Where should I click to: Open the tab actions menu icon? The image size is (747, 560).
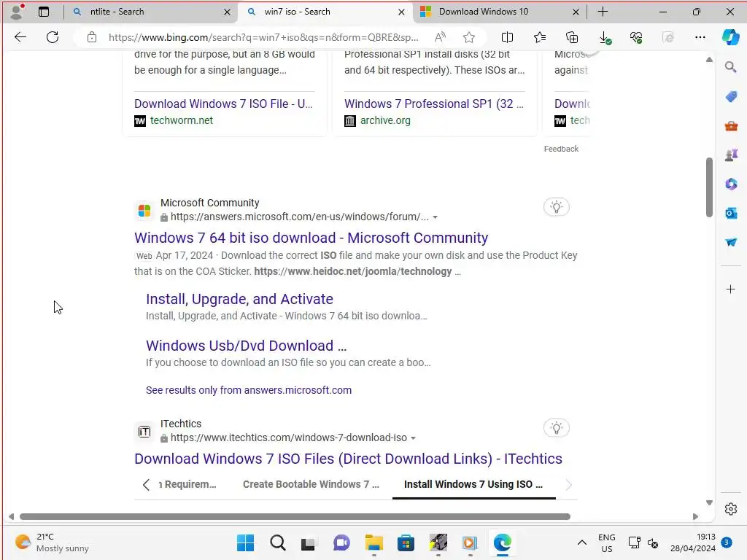pos(44,12)
